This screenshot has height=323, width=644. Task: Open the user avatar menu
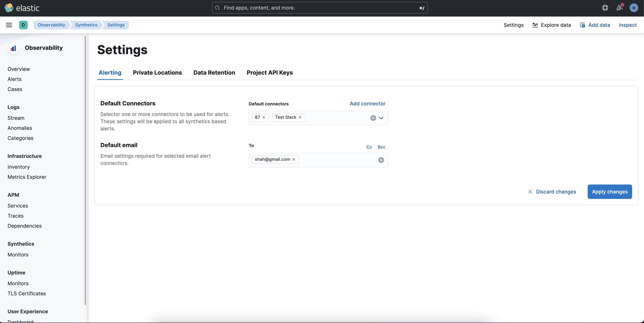pyautogui.click(x=634, y=8)
